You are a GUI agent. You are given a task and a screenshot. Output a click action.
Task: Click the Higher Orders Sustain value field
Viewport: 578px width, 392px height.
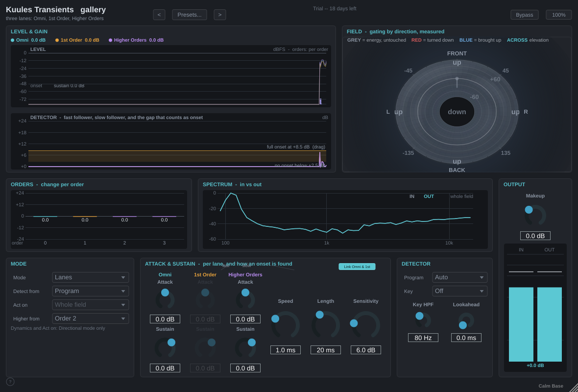tap(245, 368)
